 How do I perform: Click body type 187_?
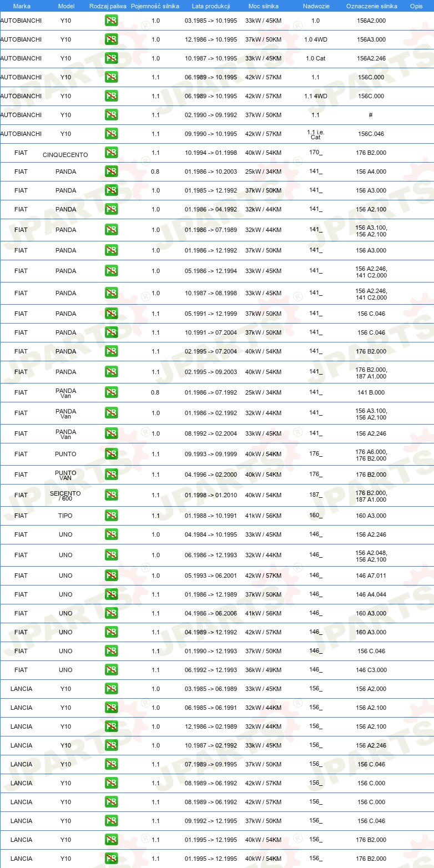pos(316,494)
